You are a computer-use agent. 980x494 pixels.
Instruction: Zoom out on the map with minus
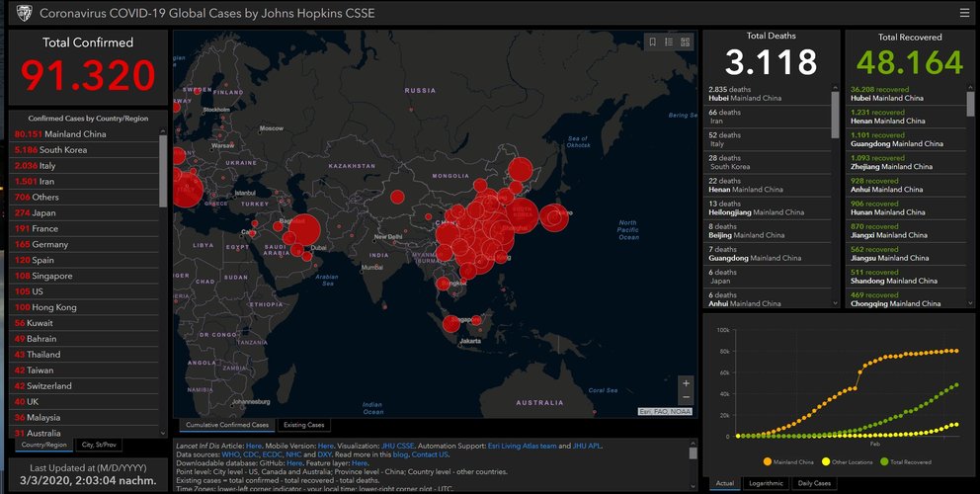(x=686, y=398)
